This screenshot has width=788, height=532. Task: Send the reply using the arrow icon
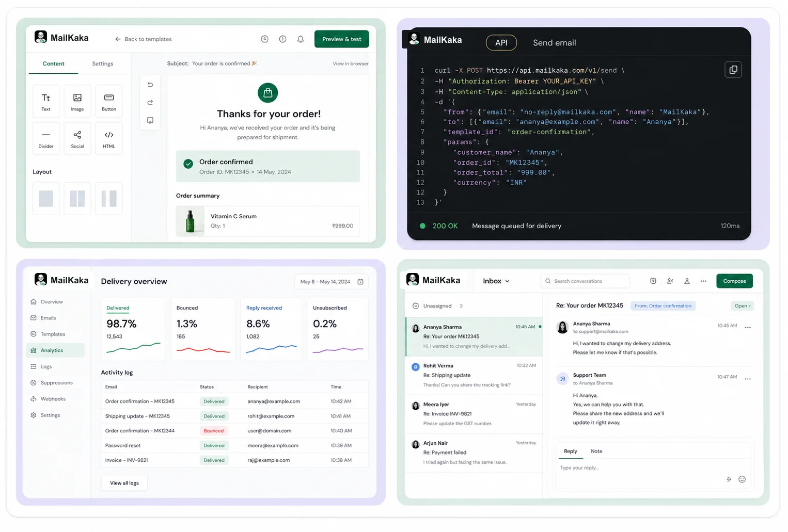(x=729, y=479)
